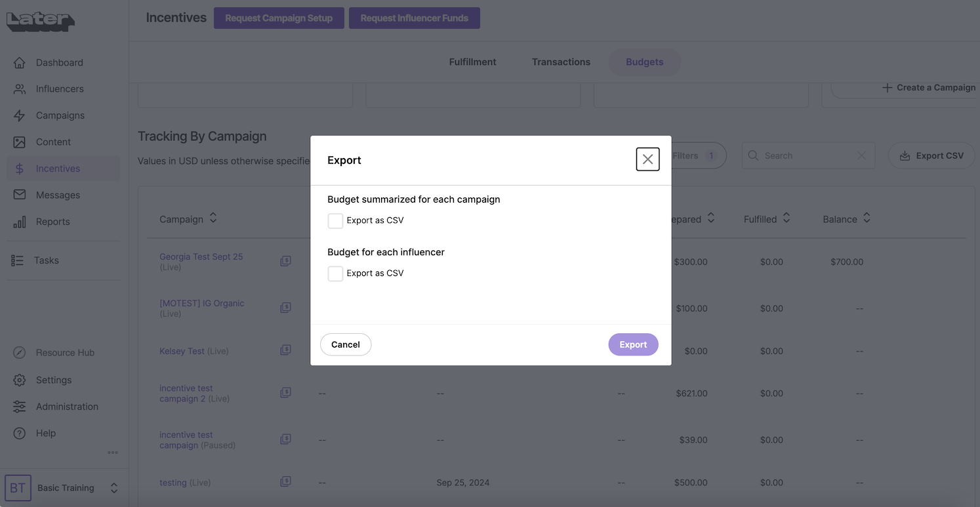Click the Tasks checklist icon

(18, 260)
